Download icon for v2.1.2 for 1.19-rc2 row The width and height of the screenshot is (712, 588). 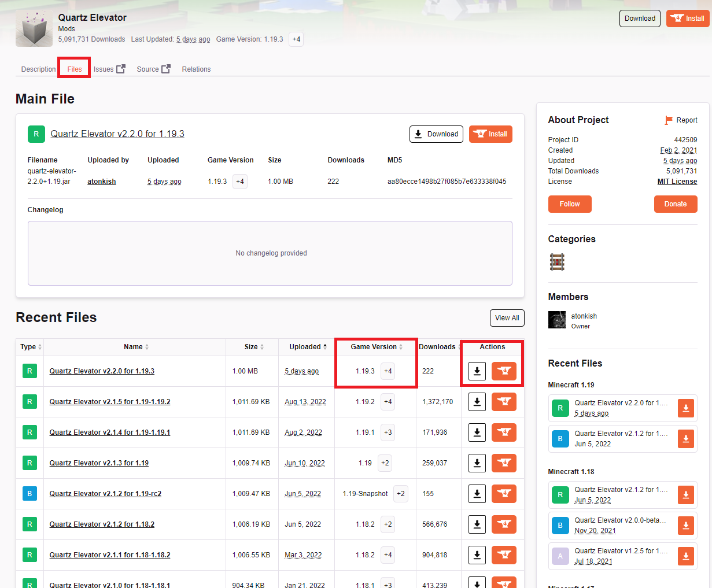click(x=477, y=494)
